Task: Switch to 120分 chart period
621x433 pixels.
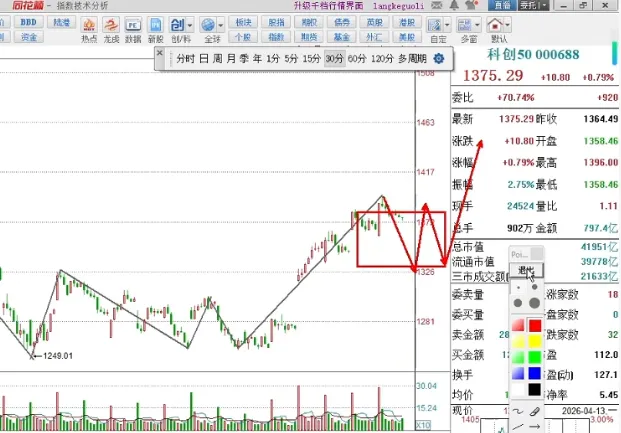Action: tap(382, 59)
